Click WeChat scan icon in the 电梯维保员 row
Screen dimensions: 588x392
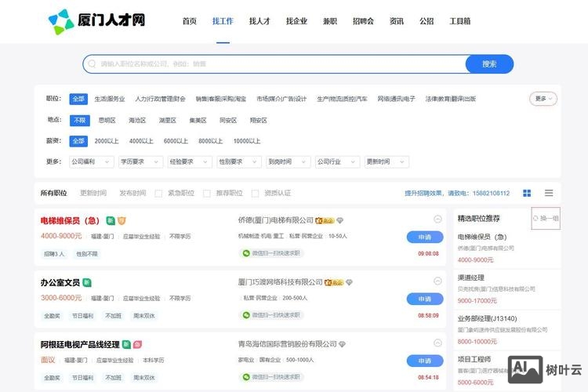tap(246, 253)
